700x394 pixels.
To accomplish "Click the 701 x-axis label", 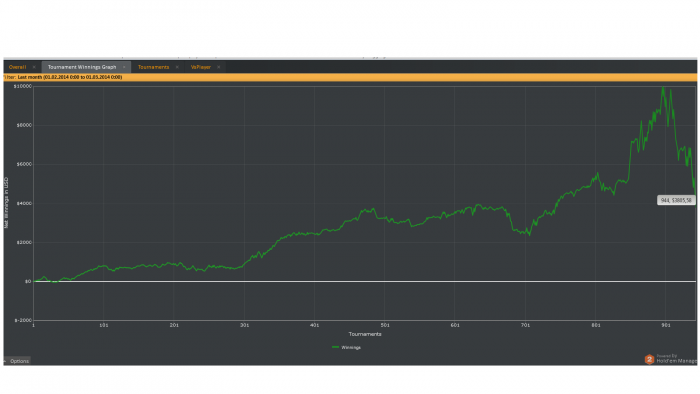I will pos(525,325).
